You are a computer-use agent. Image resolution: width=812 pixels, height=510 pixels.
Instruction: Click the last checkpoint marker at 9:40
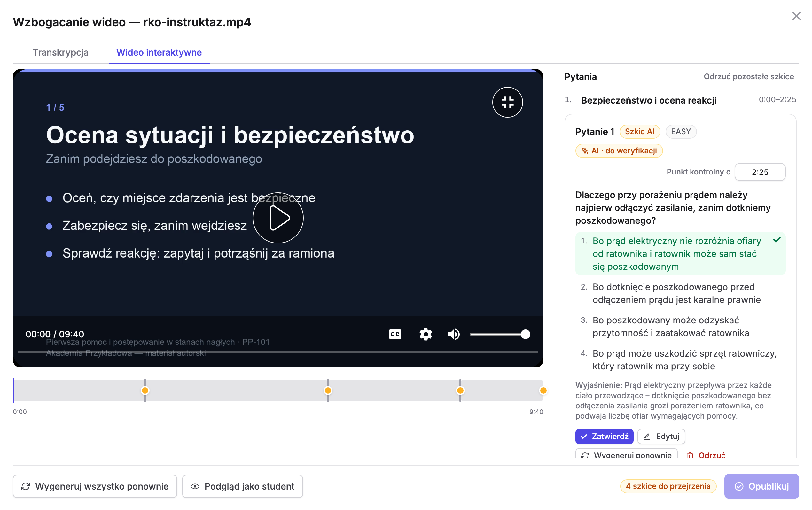tap(543, 390)
